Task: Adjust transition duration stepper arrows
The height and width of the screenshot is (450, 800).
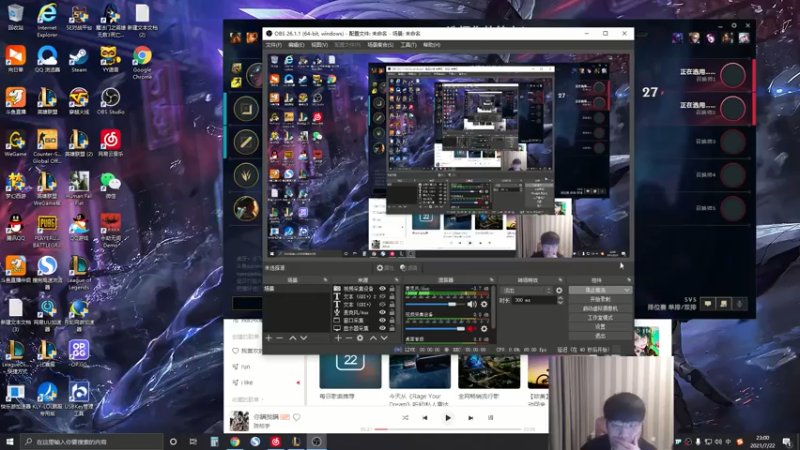Action: click(x=560, y=301)
